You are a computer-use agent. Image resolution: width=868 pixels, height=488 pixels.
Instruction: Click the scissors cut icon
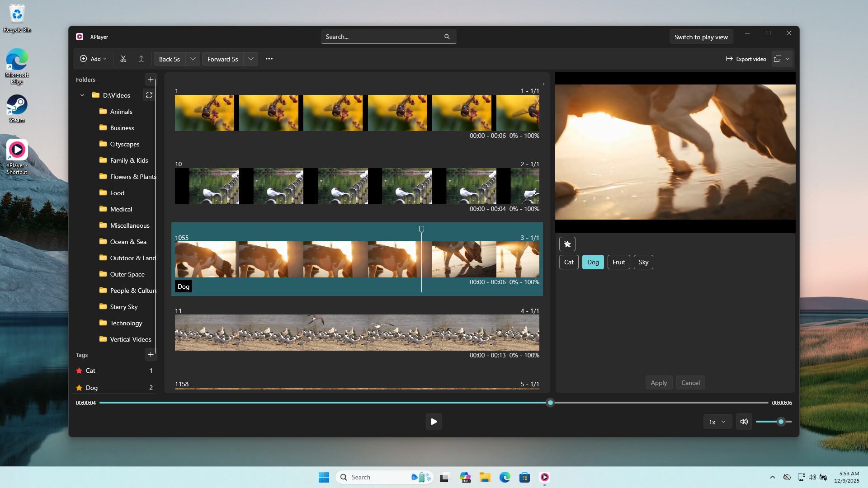point(123,59)
